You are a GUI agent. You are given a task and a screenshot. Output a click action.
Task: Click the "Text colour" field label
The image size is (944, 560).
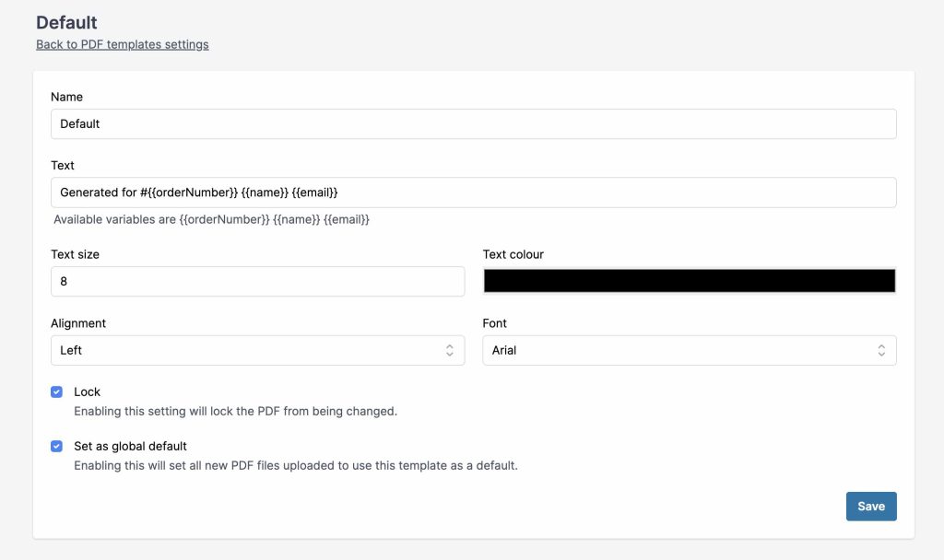513,254
